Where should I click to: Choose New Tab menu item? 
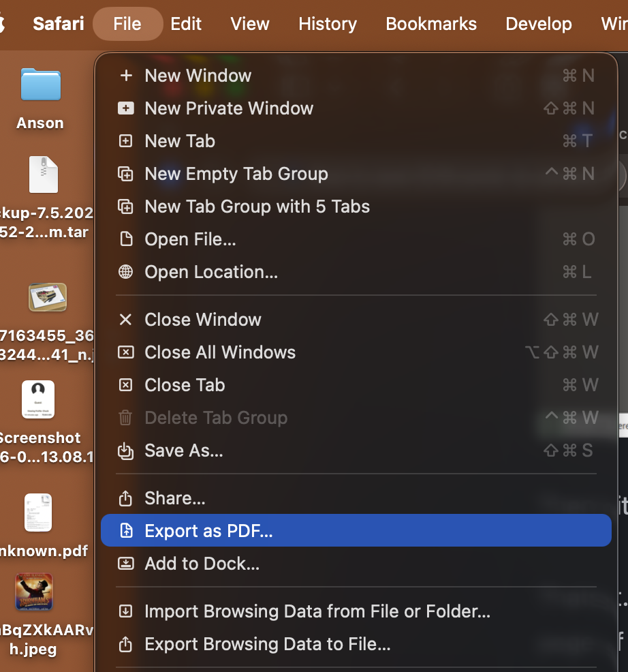[x=356, y=141]
